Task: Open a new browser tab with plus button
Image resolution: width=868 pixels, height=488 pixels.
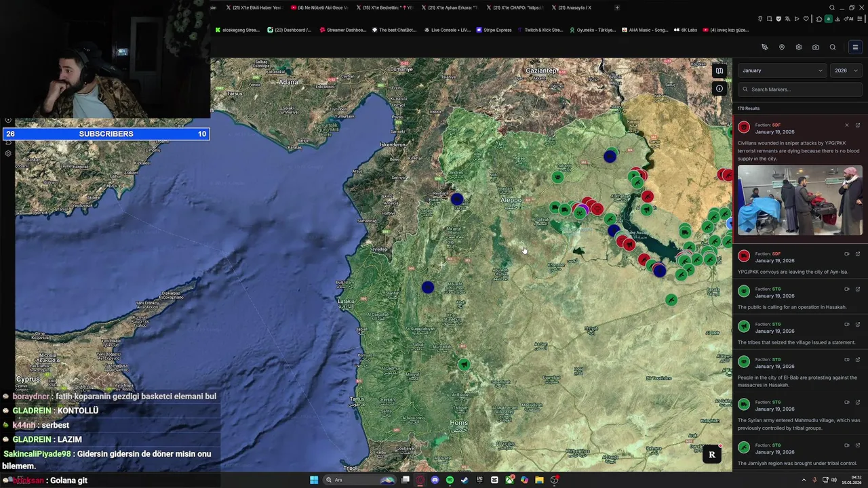Action: pos(617,7)
